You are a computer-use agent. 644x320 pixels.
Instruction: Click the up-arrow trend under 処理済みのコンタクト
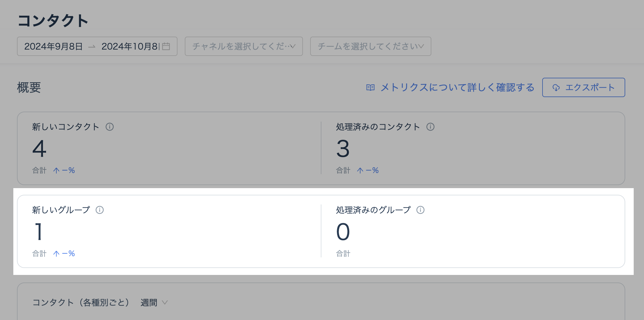pyautogui.click(x=360, y=171)
